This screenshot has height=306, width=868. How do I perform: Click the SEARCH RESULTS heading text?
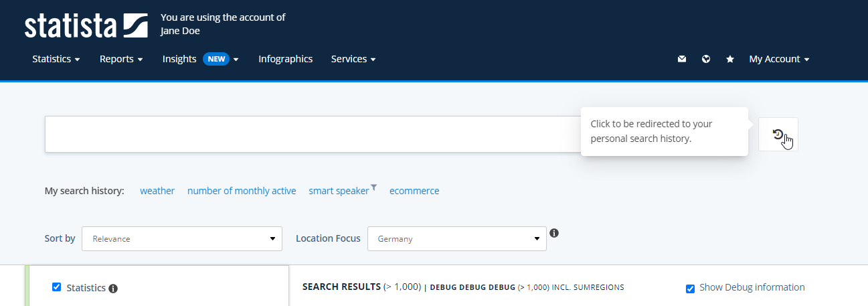[x=341, y=287]
